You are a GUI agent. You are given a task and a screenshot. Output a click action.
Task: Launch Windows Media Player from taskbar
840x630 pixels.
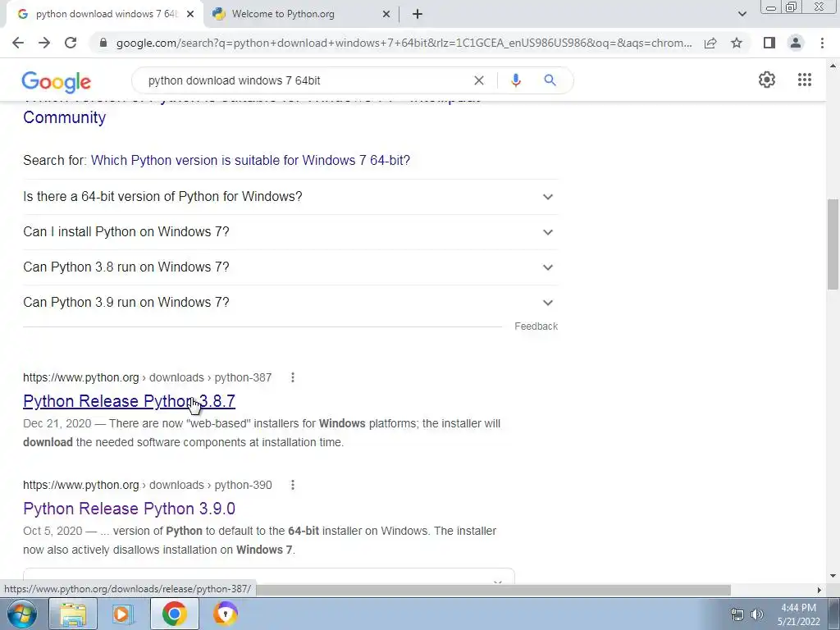tap(123, 614)
